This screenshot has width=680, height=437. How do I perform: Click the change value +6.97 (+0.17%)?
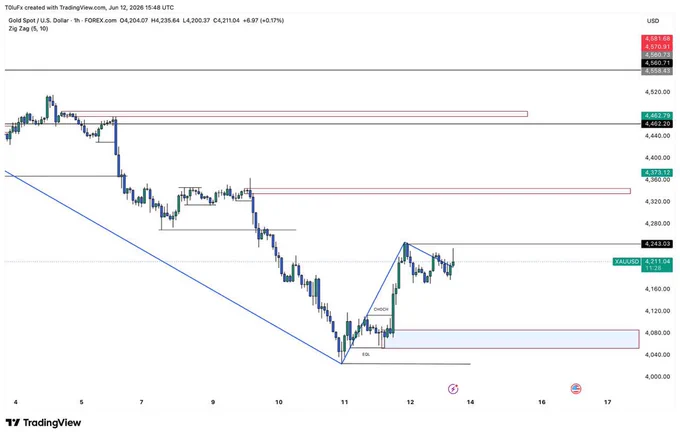click(x=264, y=20)
